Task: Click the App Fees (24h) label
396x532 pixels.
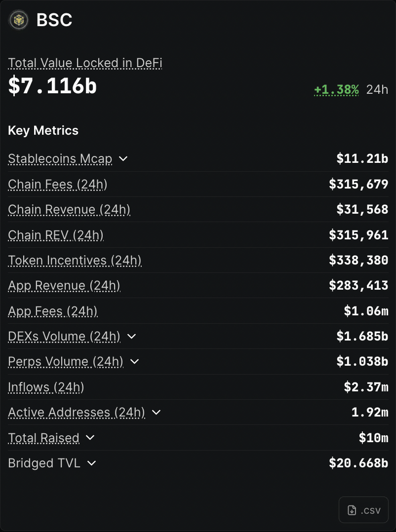Action: tap(53, 311)
